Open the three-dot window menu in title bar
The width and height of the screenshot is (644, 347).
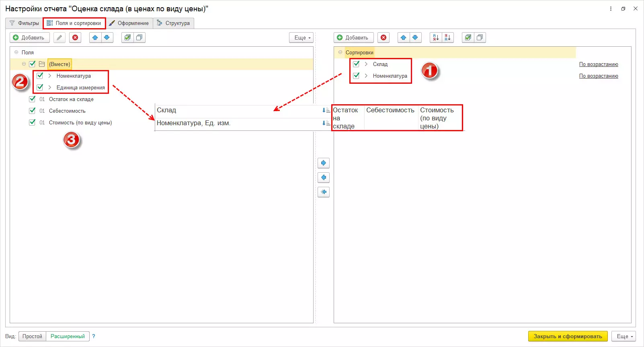point(611,8)
